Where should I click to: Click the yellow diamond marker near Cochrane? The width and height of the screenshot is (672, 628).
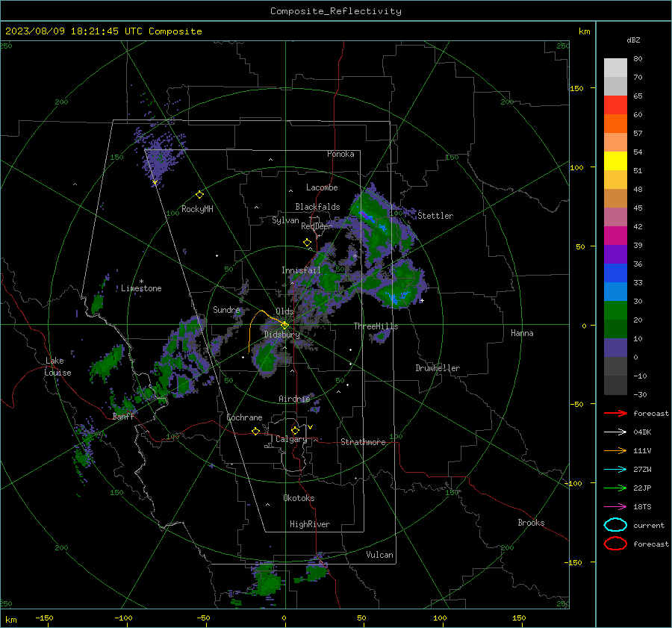pos(255,432)
